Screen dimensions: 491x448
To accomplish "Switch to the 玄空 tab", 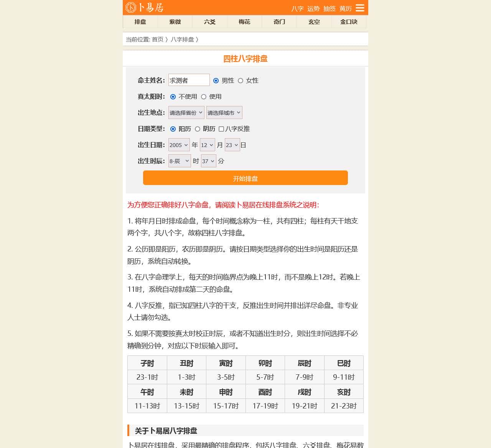I will (314, 22).
